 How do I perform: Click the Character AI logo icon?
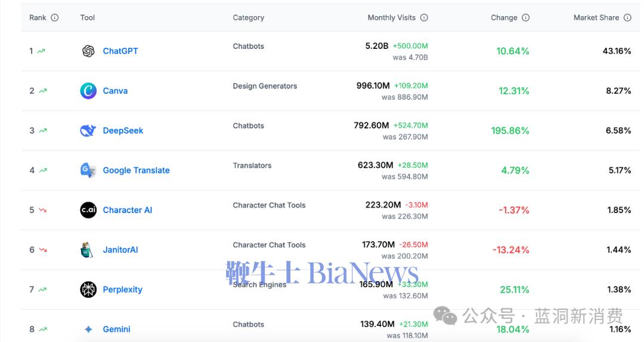tap(88, 210)
